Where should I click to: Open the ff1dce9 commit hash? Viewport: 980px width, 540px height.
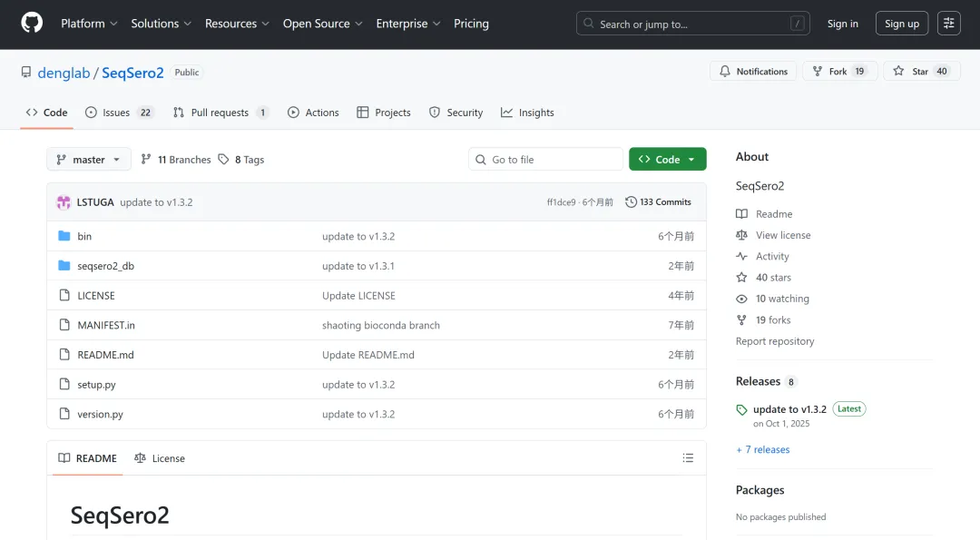point(562,201)
